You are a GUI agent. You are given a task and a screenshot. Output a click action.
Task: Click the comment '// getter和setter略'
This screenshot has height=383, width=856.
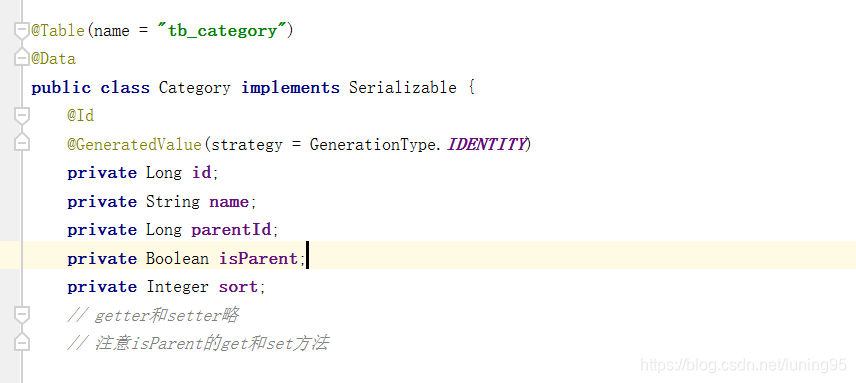point(153,315)
